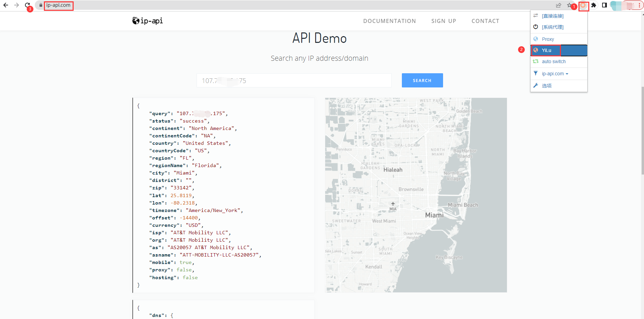Click the "Miami" city value
The height and width of the screenshot is (319, 644).
(184, 173)
